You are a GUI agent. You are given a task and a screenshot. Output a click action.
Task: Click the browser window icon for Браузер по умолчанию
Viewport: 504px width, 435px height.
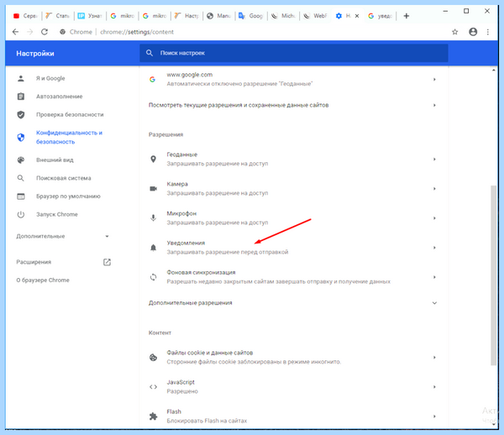pos(21,197)
